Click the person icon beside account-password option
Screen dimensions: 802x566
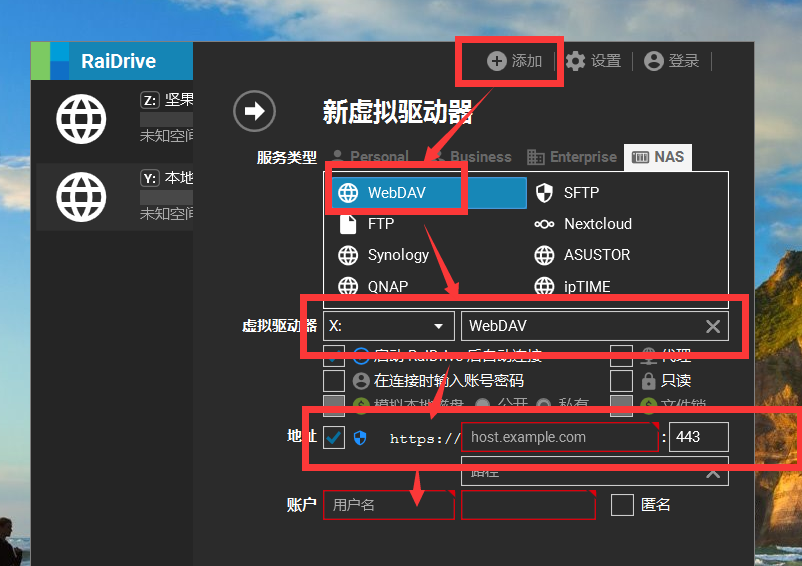click(x=361, y=381)
